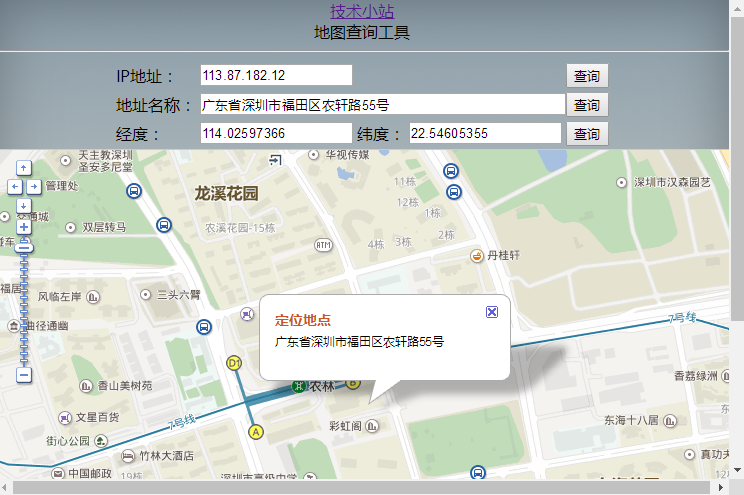
Task: Click the 龙溪花园 map label
Action: tap(226, 194)
